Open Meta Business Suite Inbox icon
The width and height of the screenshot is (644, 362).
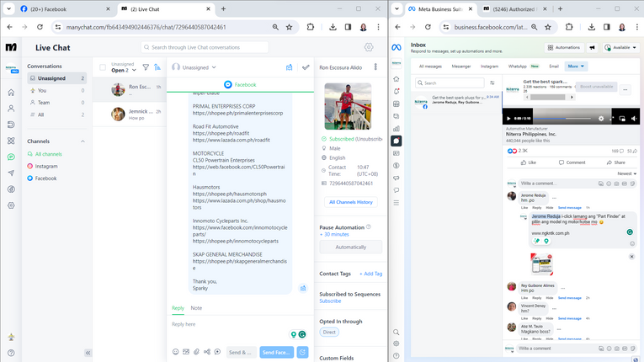[x=396, y=141]
